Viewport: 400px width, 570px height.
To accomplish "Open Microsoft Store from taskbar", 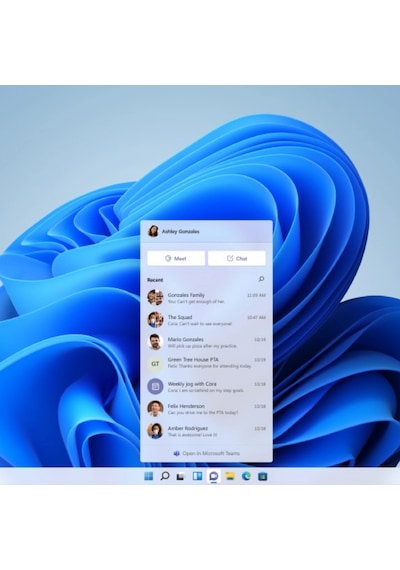I will 263,476.
